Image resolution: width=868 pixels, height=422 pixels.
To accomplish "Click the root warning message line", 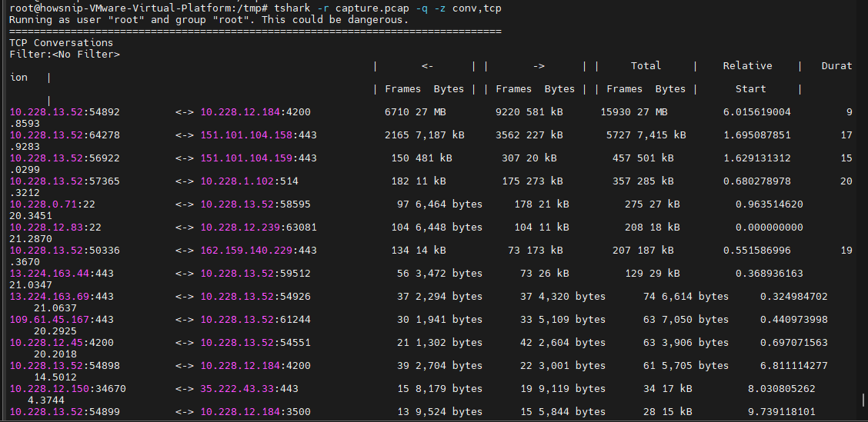I will coord(209,19).
